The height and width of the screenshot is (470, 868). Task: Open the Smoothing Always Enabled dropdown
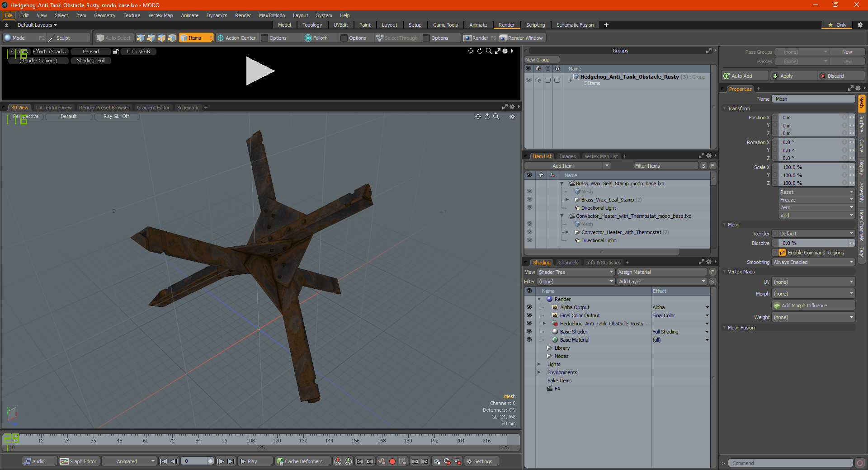click(813, 262)
